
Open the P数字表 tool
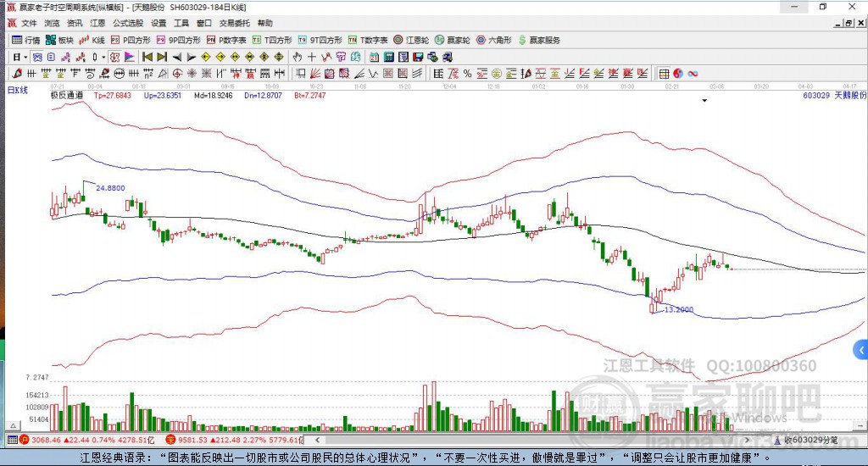click(226, 40)
